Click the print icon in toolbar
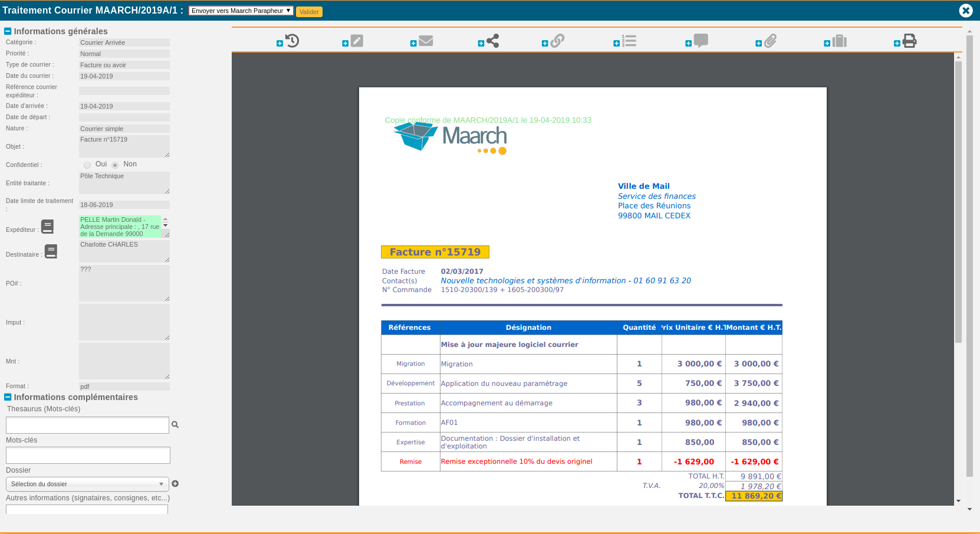This screenshot has width=980, height=534. [x=910, y=41]
